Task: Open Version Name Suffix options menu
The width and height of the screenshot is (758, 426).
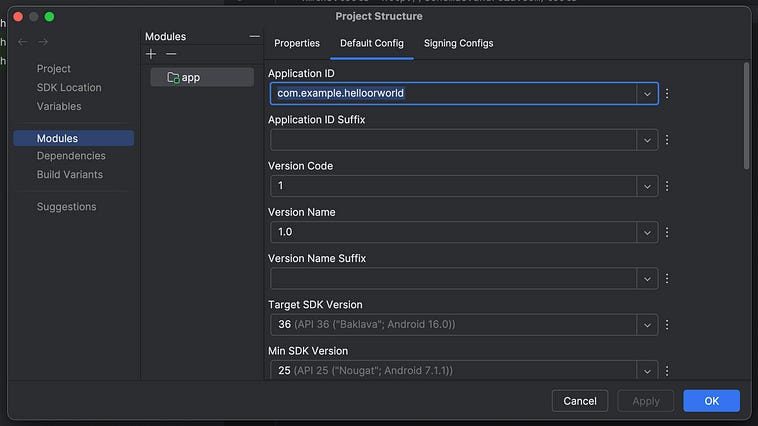Action: click(x=667, y=279)
